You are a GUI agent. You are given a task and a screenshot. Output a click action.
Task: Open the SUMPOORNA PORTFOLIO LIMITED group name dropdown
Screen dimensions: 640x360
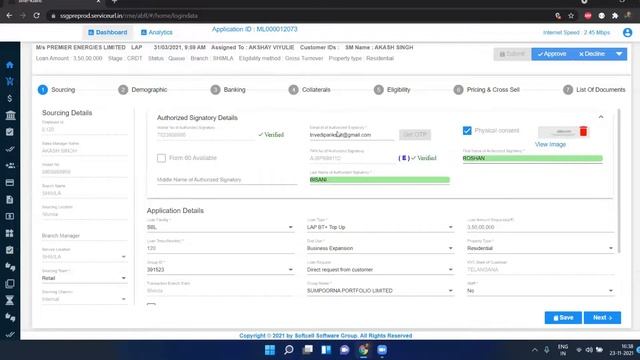[380, 291]
